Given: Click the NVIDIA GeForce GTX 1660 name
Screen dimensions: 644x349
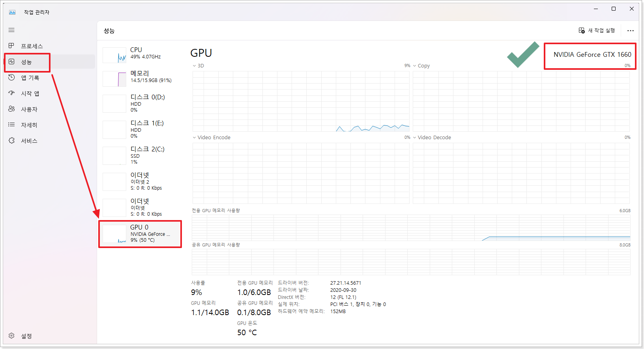Looking at the screenshot, I should [592, 54].
